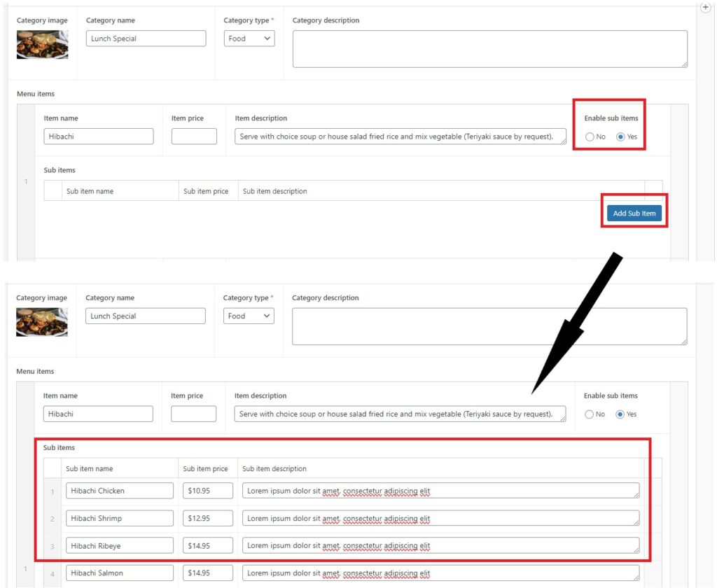Click the Hibachi Salmon name field
The height and width of the screenshot is (588, 717).
pyautogui.click(x=120, y=573)
